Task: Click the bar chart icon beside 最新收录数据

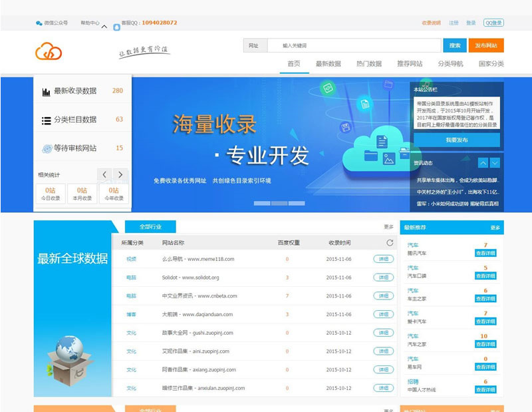Action: point(46,91)
